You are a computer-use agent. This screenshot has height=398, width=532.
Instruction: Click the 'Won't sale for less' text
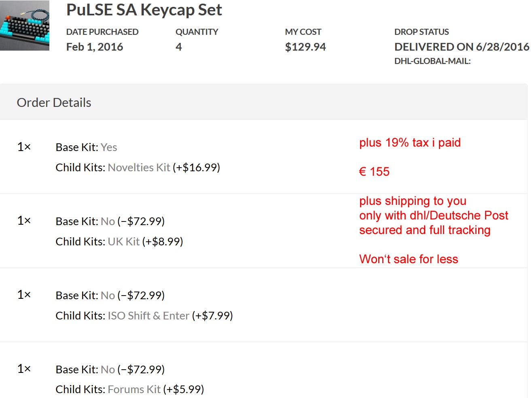(409, 259)
